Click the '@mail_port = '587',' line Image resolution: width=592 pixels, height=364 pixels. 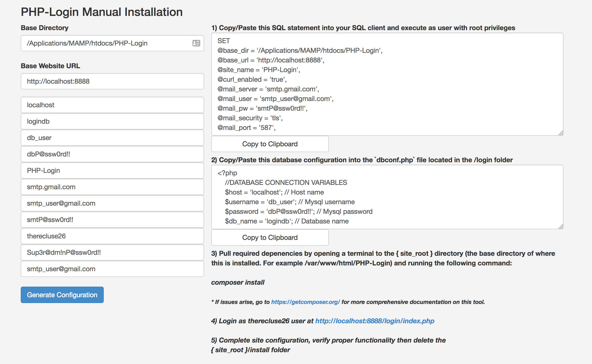coord(247,128)
